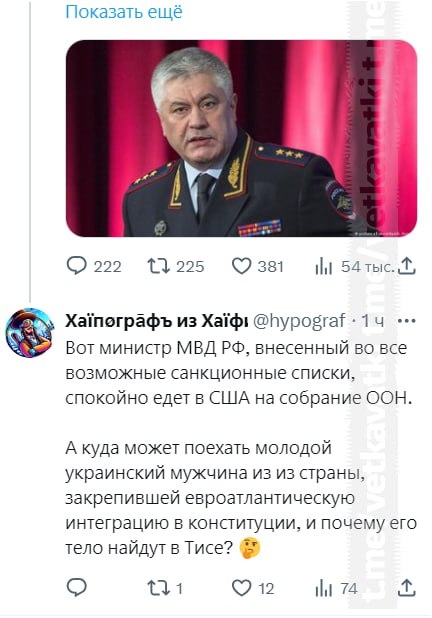
Task: Open the Хаїпøграфъ из Хаїфы display name
Action: 156,321
